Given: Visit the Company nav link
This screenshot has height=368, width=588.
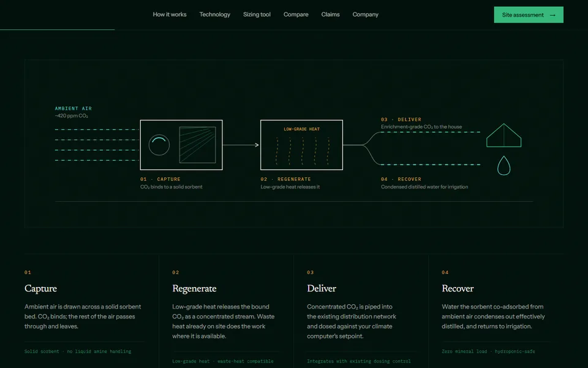Looking at the screenshot, I should click(x=365, y=15).
